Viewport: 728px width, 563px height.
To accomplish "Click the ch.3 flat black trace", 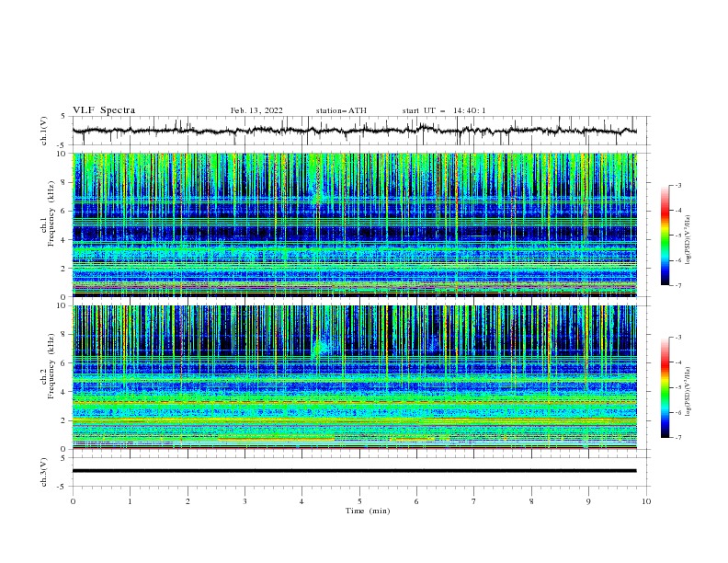I will pyautogui.click(x=354, y=471).
